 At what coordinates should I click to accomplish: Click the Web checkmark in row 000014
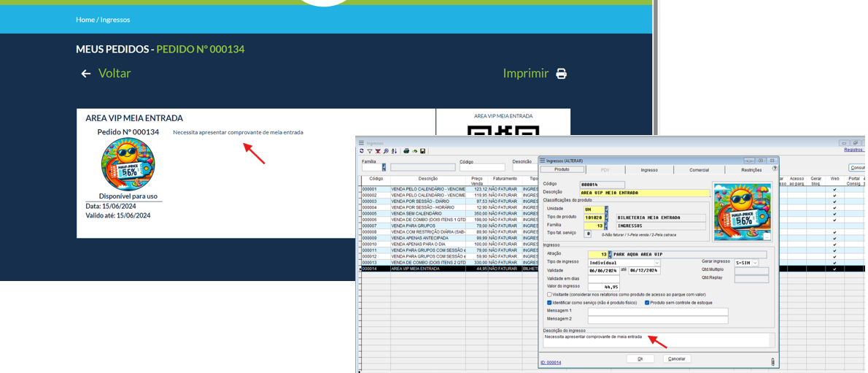[834, 269]
